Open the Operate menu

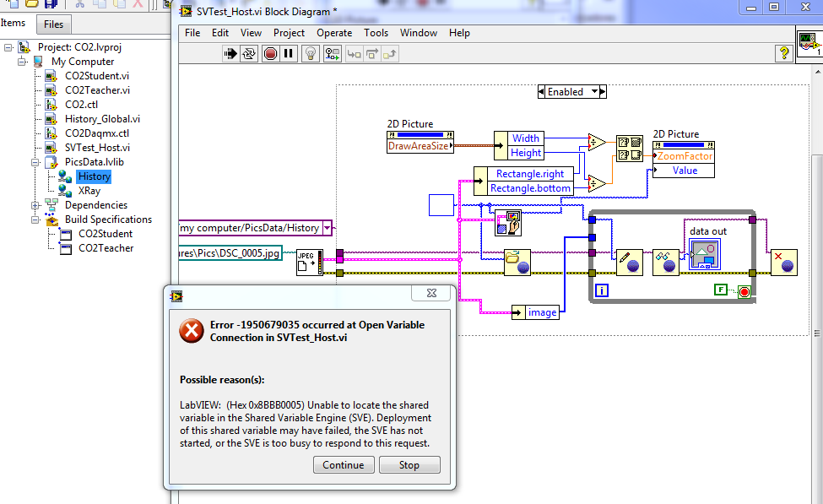tap(334, 33)
